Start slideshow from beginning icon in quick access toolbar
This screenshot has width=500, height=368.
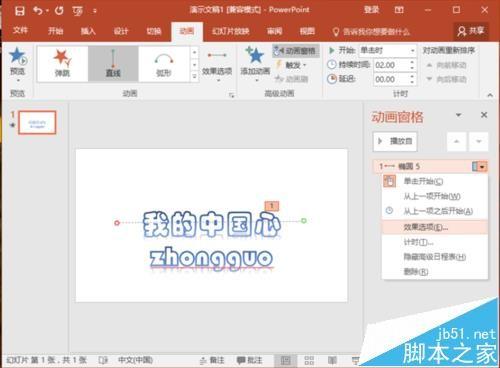[78, 11]
